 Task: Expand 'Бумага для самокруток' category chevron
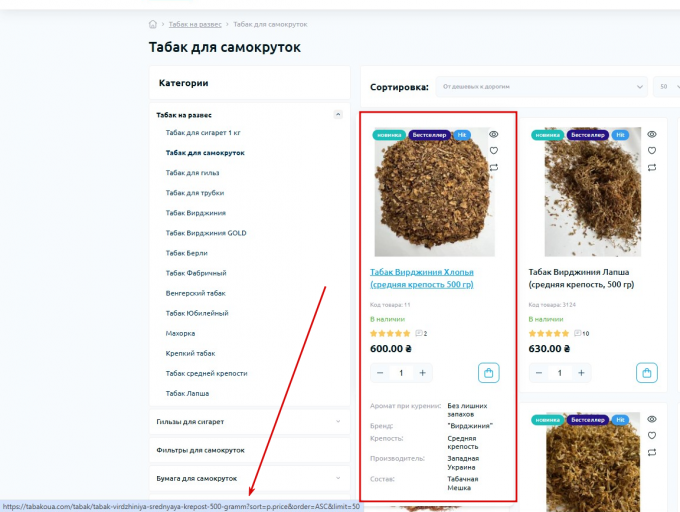pos(338,478)
